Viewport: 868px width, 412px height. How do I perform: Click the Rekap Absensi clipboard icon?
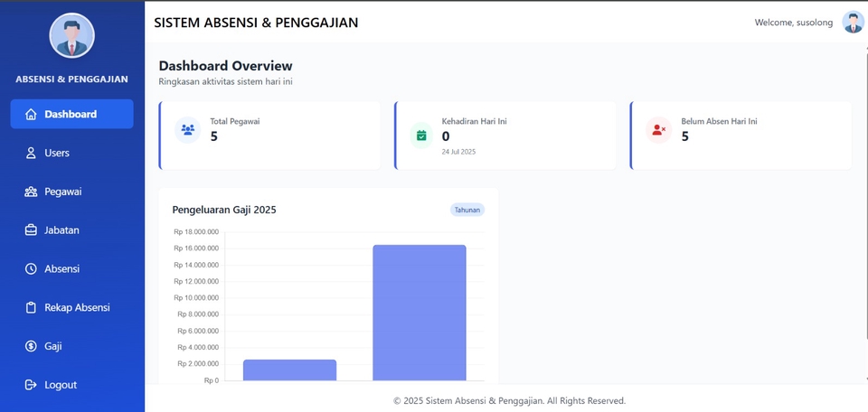coord(31,308)
